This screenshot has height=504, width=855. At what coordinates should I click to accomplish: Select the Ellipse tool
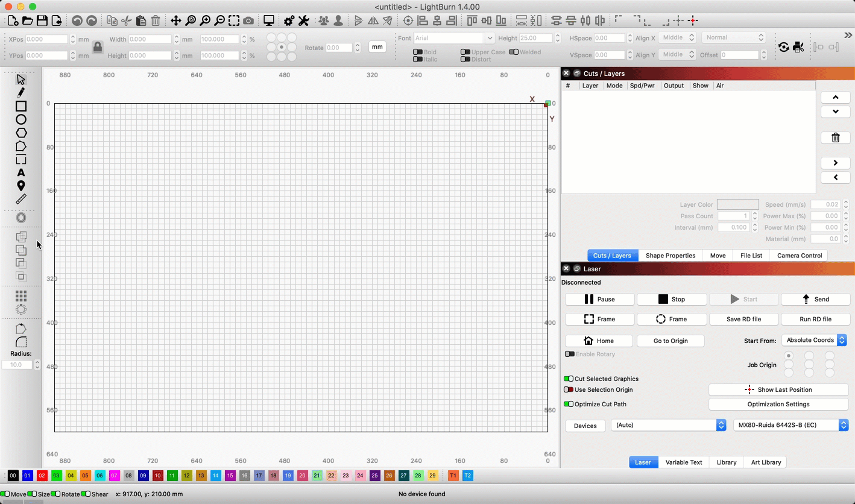pos(21,119)
